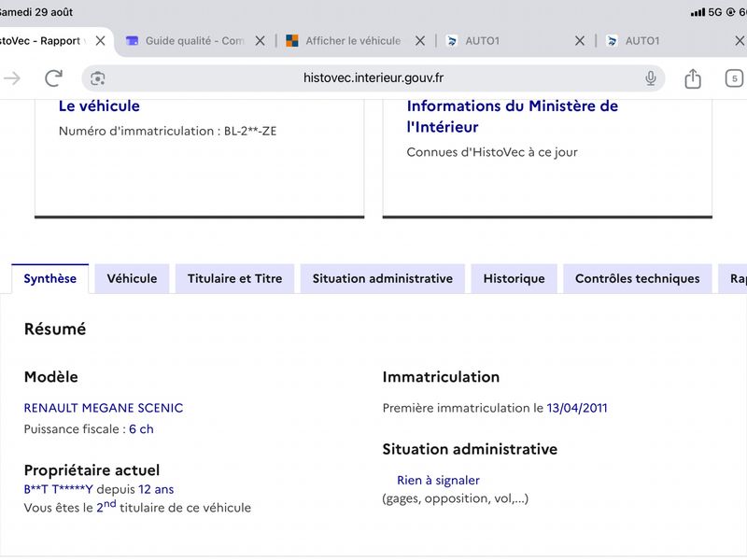The height and width of the screenshot is (560, 747).
Task: Click the Afficher le véhicule tab favicon
Action: pos(292,41)
